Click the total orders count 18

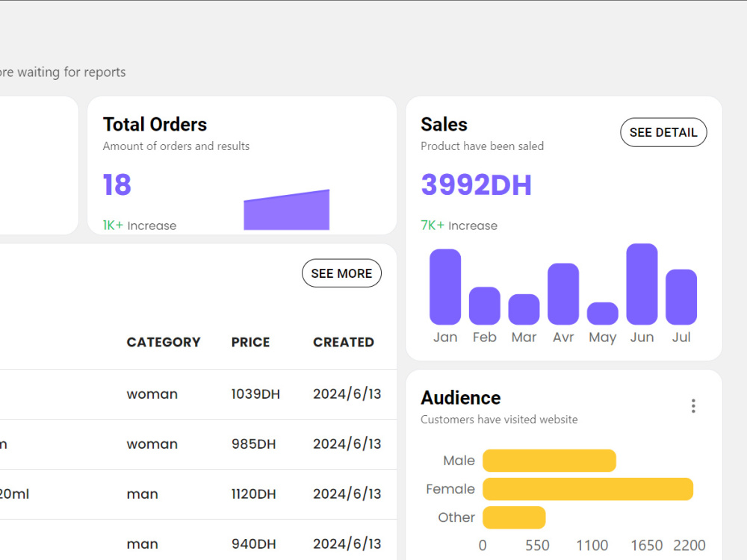click(117, 184)
